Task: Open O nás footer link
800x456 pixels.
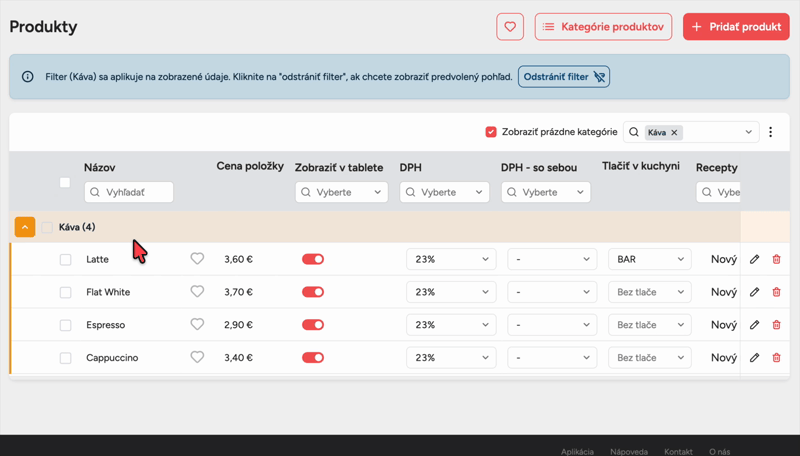Action: 719,451
